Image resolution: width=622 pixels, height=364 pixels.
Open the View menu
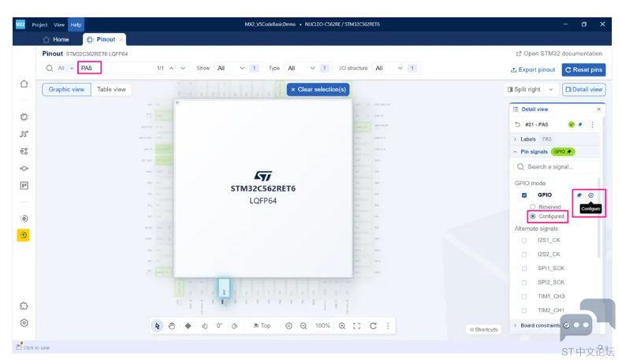[x=59, y=24]
